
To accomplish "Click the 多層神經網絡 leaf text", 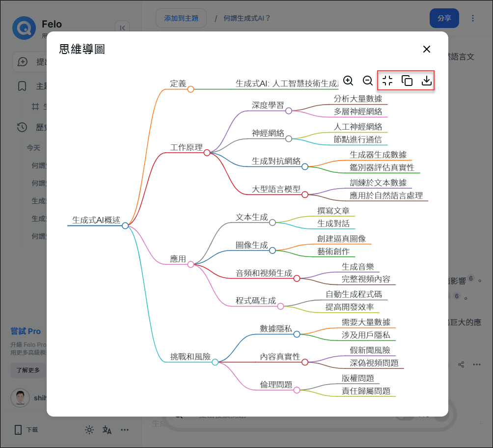I will [358, 112].
